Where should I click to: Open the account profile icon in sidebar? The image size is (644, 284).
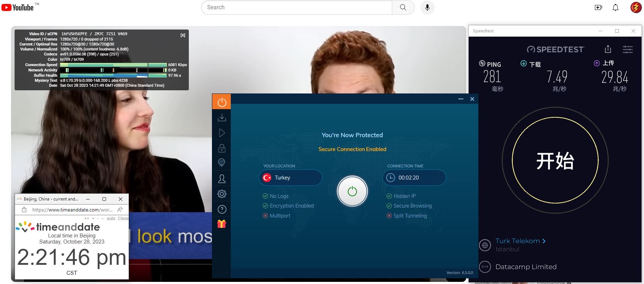pos(222,178)
